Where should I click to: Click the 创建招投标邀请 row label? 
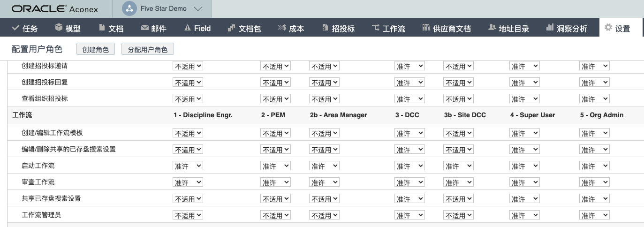(45, 66)
